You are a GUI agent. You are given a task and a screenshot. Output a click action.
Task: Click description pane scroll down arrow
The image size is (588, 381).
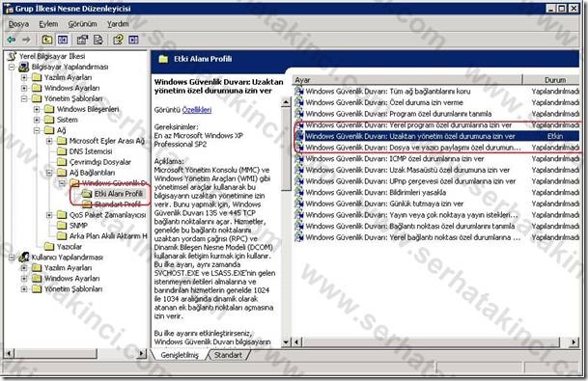pyautogui.click(x=286, y=341)
